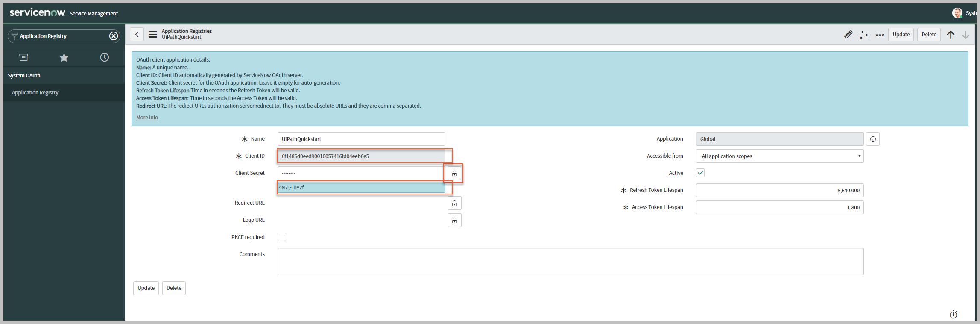Click into the Comments text area
The image size is (980, 324).
click(x=570, y=261)
